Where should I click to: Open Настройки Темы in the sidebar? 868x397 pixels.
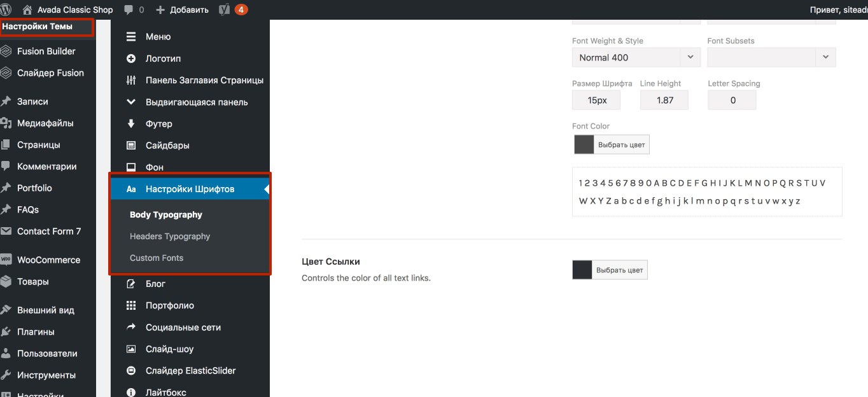(38, 27)
